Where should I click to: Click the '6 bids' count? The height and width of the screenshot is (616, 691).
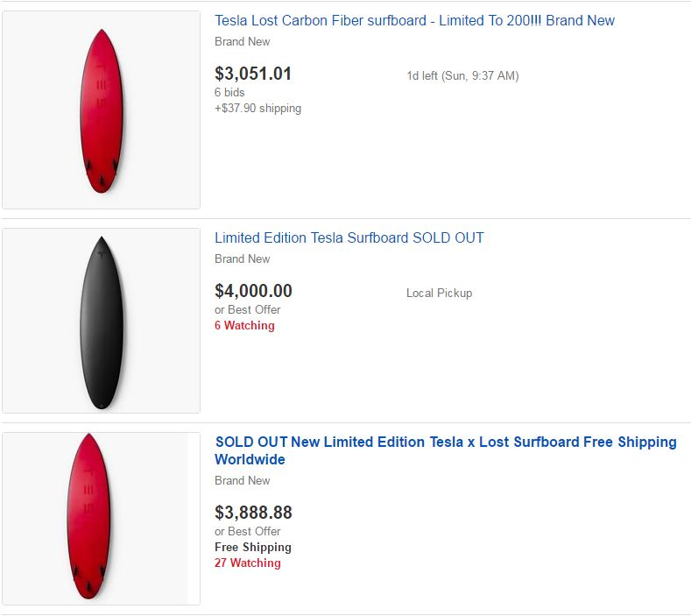[x=229, y=92]
